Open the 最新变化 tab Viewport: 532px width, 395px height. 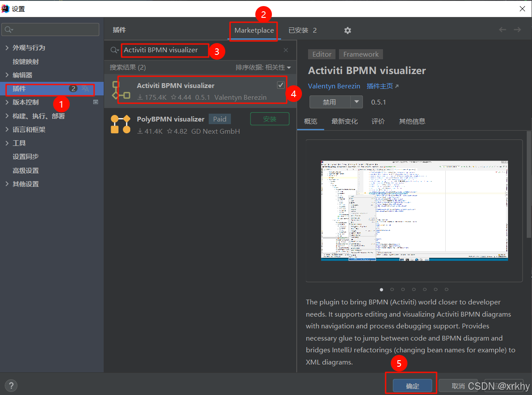pyautogui.click(x=345, y=122)
